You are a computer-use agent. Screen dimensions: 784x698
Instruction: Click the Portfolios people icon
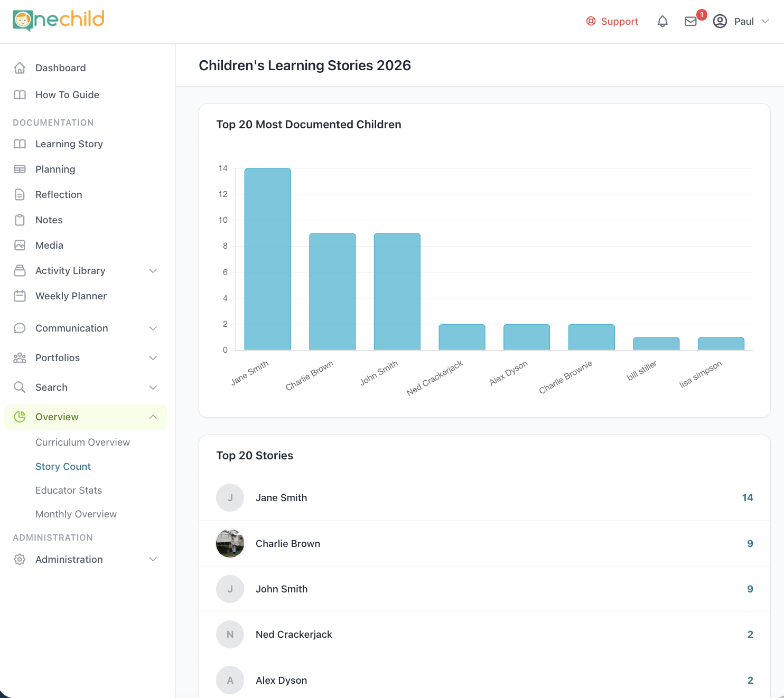[x=20, y=358]
